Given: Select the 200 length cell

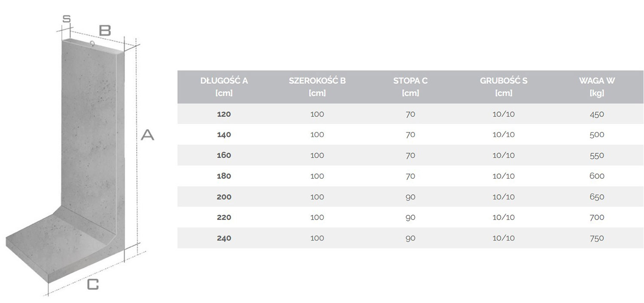Looking at the screenshot, I should coord(224,197).
